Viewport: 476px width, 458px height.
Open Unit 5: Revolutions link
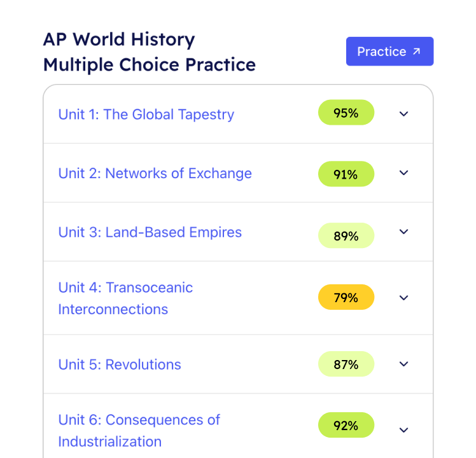point(120,364)
